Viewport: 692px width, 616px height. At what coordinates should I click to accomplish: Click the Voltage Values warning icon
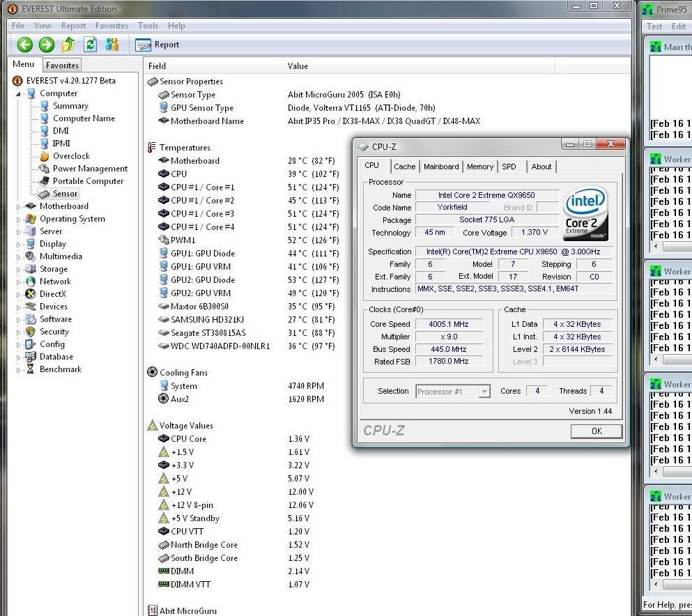click(x=153, y=425)
